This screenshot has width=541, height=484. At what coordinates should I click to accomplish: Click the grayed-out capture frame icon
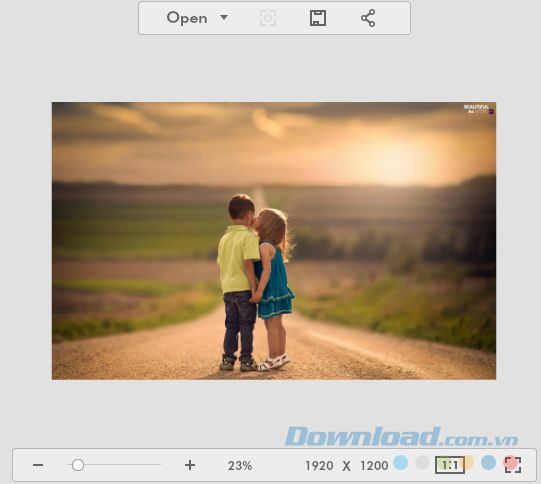click(268, 18)
